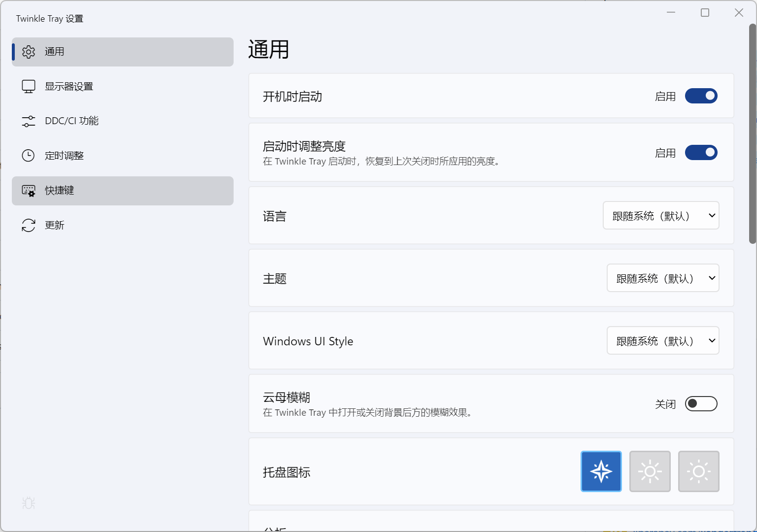Click the 通用 page heading
Image resolution: width=757 pixels, height=532 pixels.
click(269, 50)
